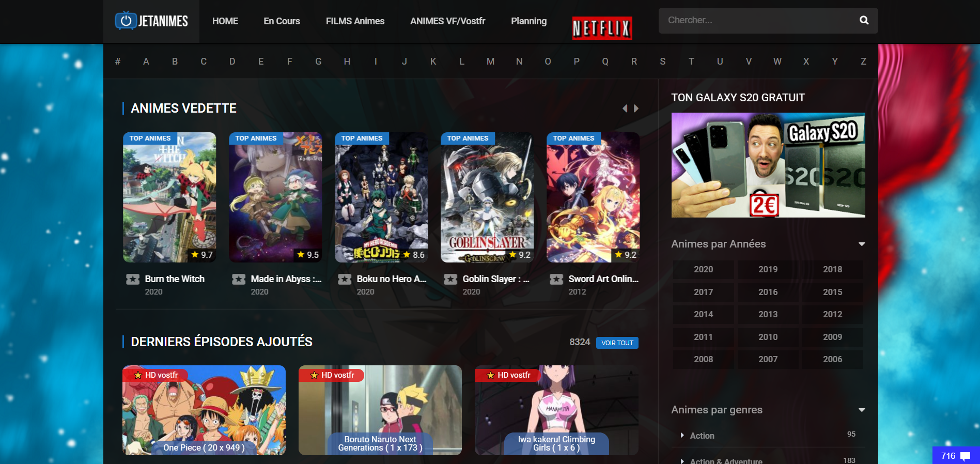Image resolution: width=980 pixels, height=464 pixels.
Task: Click the JetAnimes logo
Action: point(151,21)
